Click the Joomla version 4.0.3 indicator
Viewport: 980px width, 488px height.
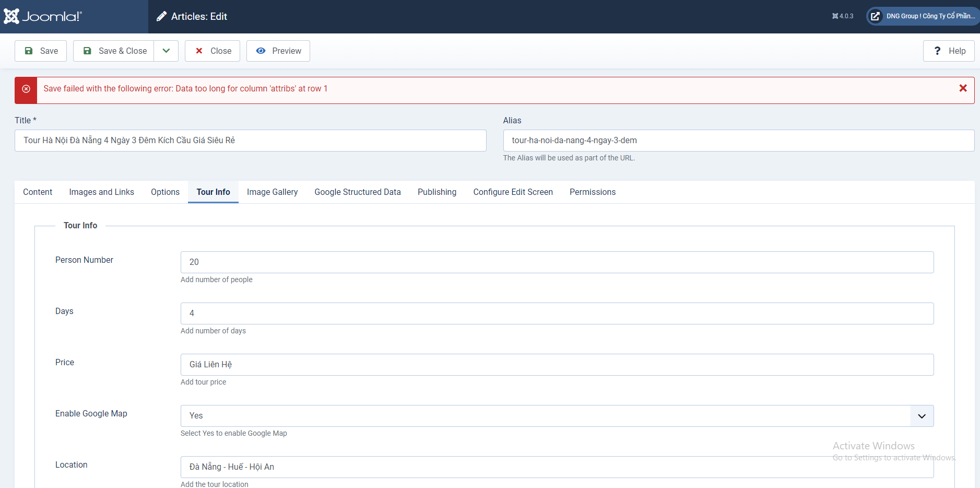842,16
